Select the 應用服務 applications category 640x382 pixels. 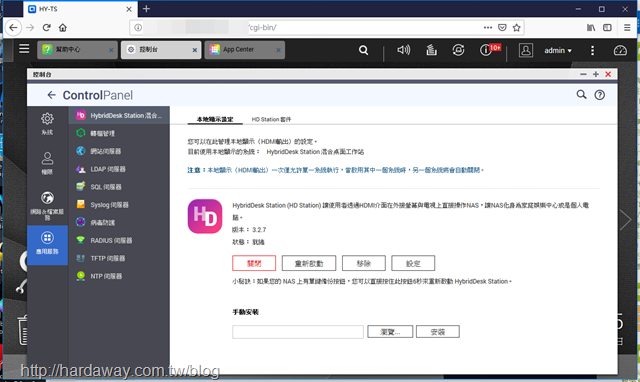(47, 245)
